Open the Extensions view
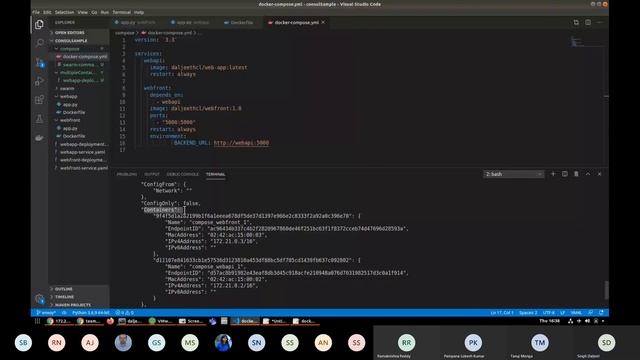 click(39, 100)
